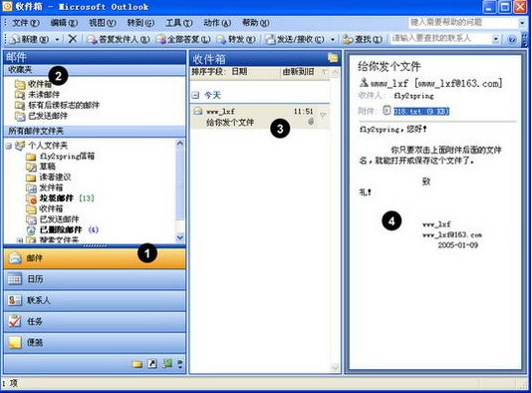Image resolution: width=532 pixels, height=393 pixels.
Task: Click the New (新建) mail button
Action: (30, 39)
